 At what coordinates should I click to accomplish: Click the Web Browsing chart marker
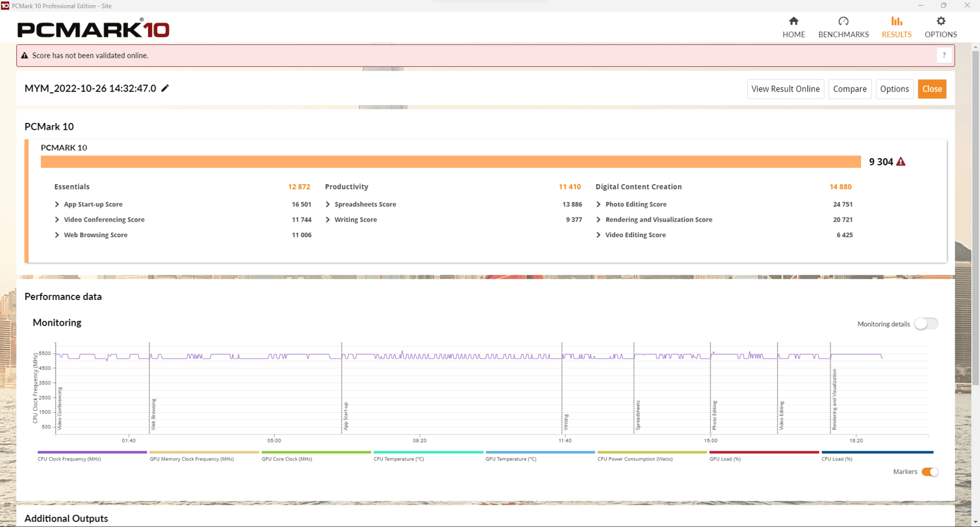153,414
